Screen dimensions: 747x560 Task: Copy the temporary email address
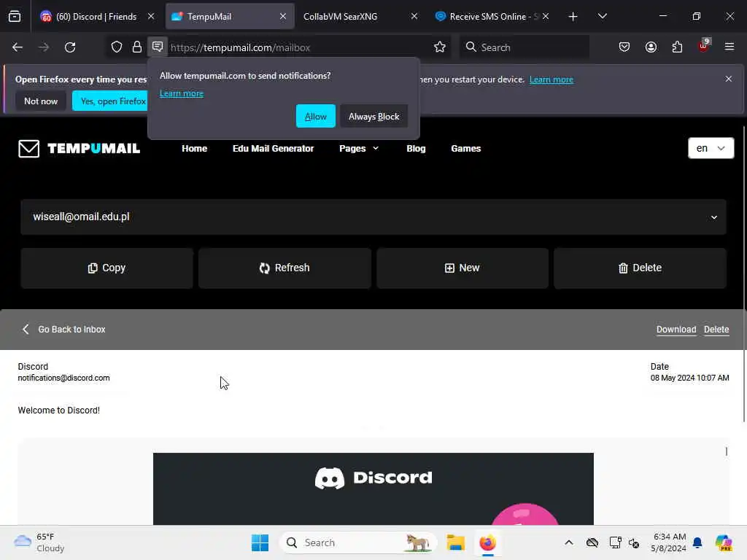107,268
